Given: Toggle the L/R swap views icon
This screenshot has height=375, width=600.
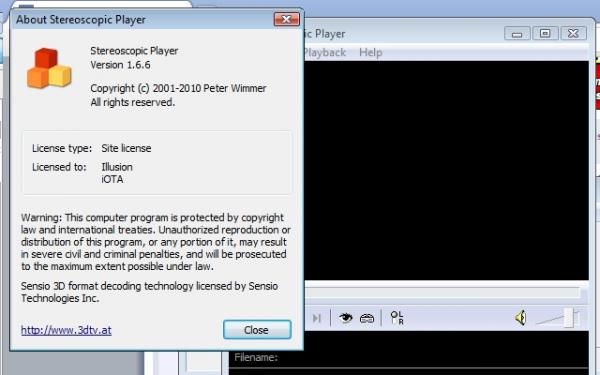Looking at the screenshot, I should [x=397, y=318].
